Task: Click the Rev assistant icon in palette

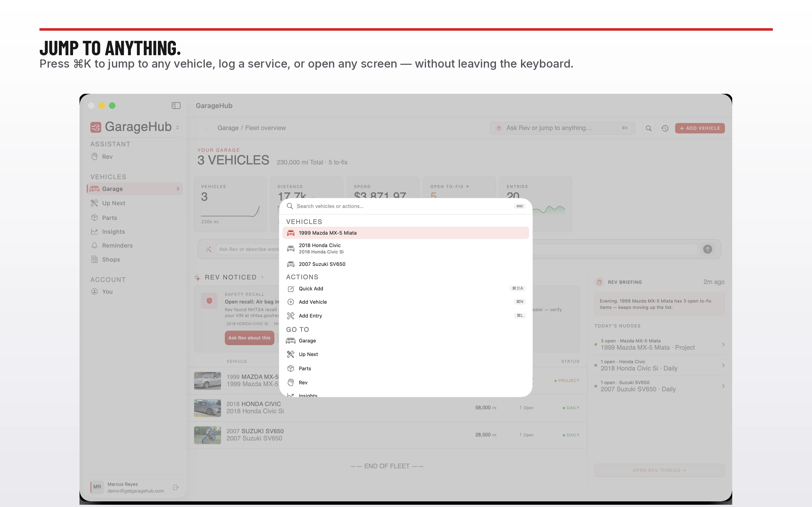Action: point(291,383)
